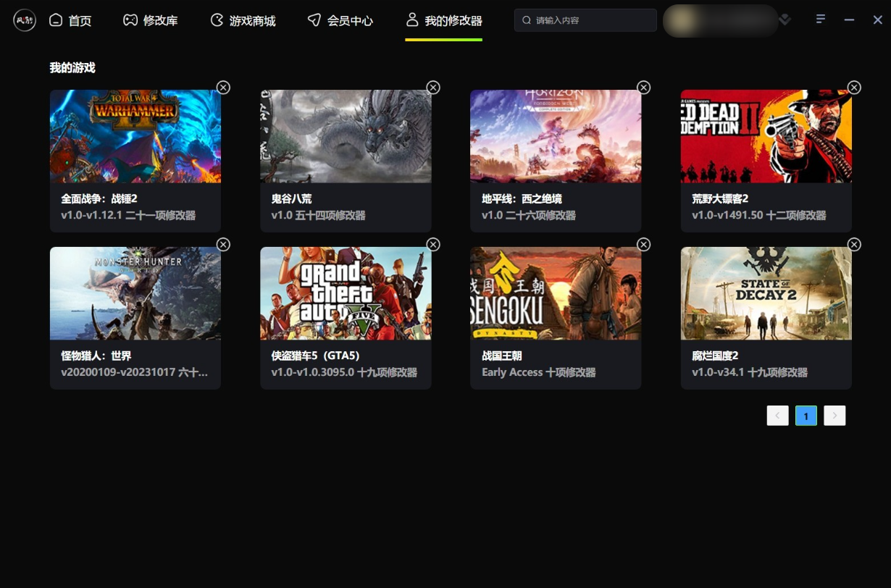Click the text Early Access 十项修改器
The width and height of the screenshot is (891, 588).
(x=539, y=372)
